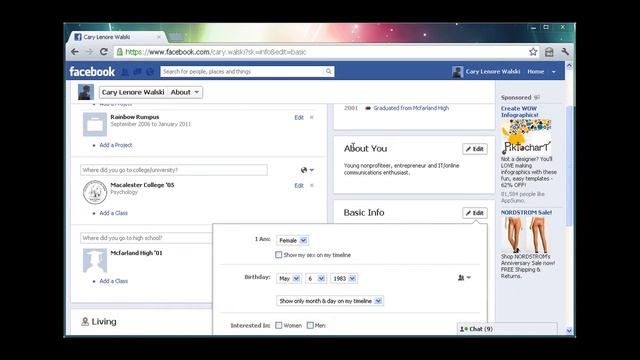The width and height of the screenshot is (640, 360).
Task: Click the high school input field
Action: click(147, 238)
